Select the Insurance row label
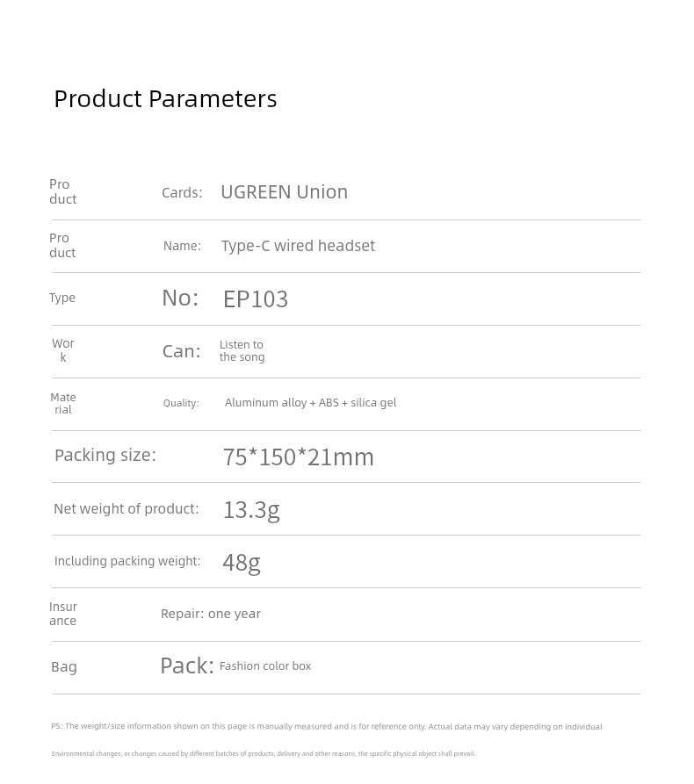This screenshot has height=784, width=694. (x=63, y=614)
